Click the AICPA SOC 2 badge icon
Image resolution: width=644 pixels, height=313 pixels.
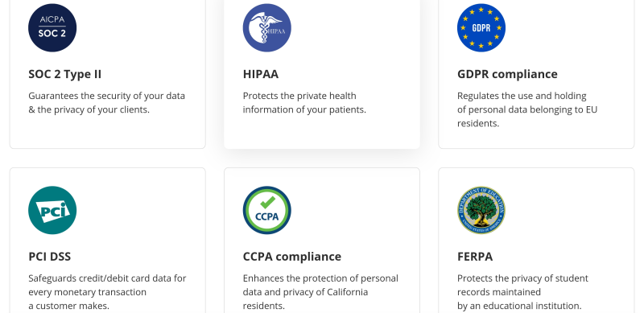pyautogui.click(x=52, y=28)
